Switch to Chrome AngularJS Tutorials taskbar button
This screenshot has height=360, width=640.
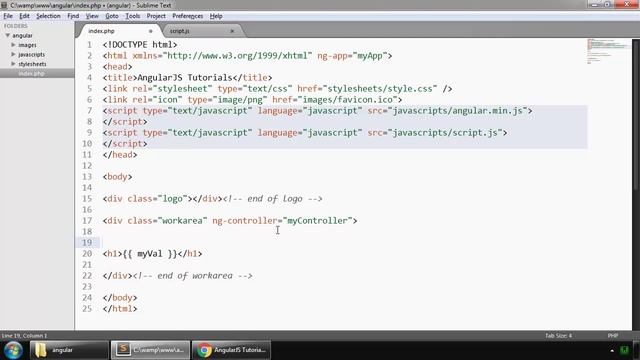231,350
